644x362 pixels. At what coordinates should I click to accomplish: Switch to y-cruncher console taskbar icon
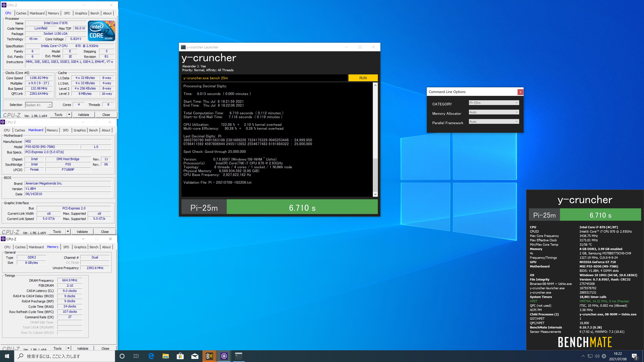click(x=238, y=356)
